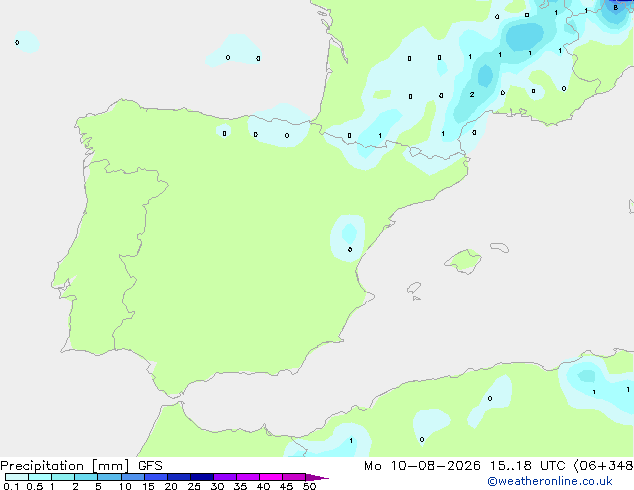Image resolution: width=634 pixels, height=490 pixels.
Task: Click the '30' legend scale label
Action: [x=217, y=486]
